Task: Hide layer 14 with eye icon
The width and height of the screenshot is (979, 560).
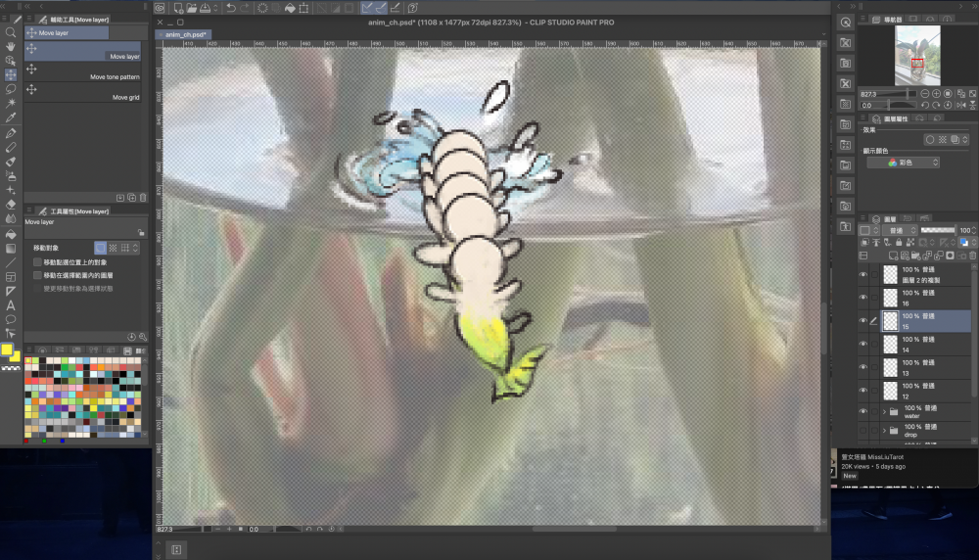Action: point(863,344)
